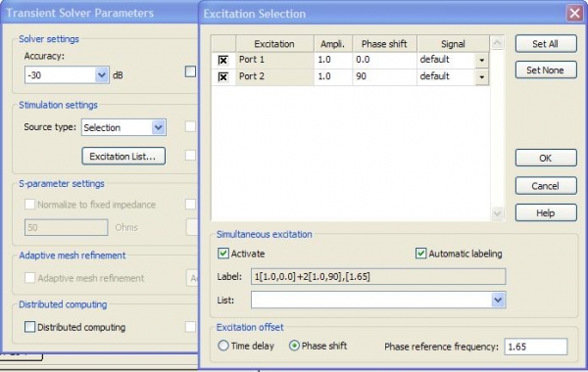Click the Port 2 phase shift cell 90

point(384,76)
